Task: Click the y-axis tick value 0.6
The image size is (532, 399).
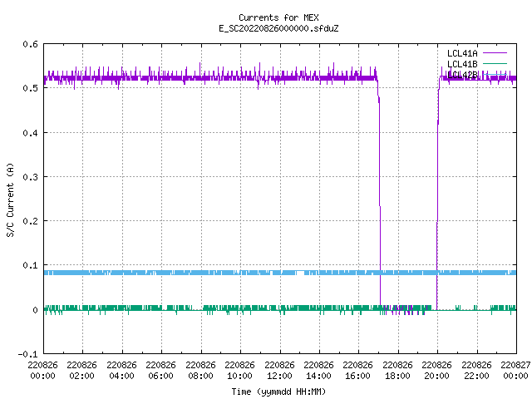Action: [30, 44]
